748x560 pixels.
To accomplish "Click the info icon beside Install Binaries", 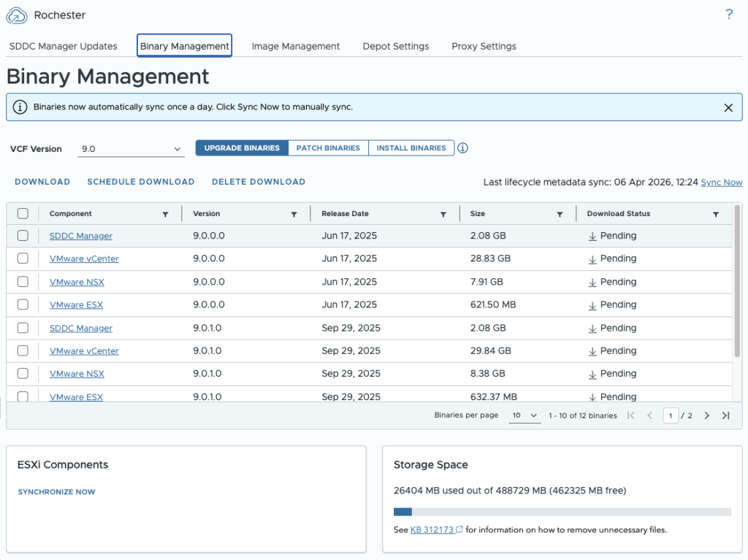I will click(462, 148).
